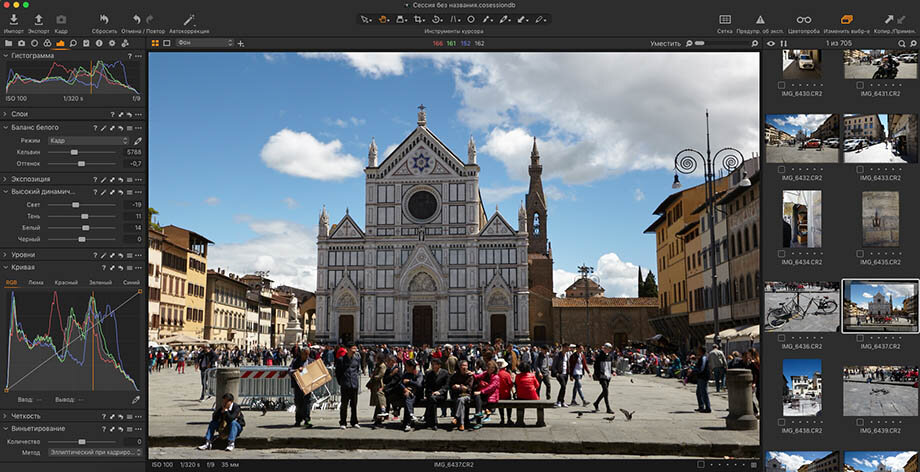This screenshot has width=920, height=472.
Task: Select the IMG_6439.CR2 thumbnail
Action: 880,390
